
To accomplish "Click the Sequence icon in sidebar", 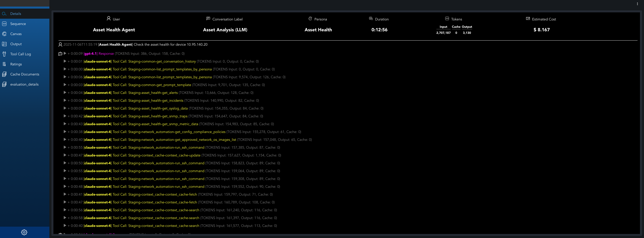I will coord(4,24).
